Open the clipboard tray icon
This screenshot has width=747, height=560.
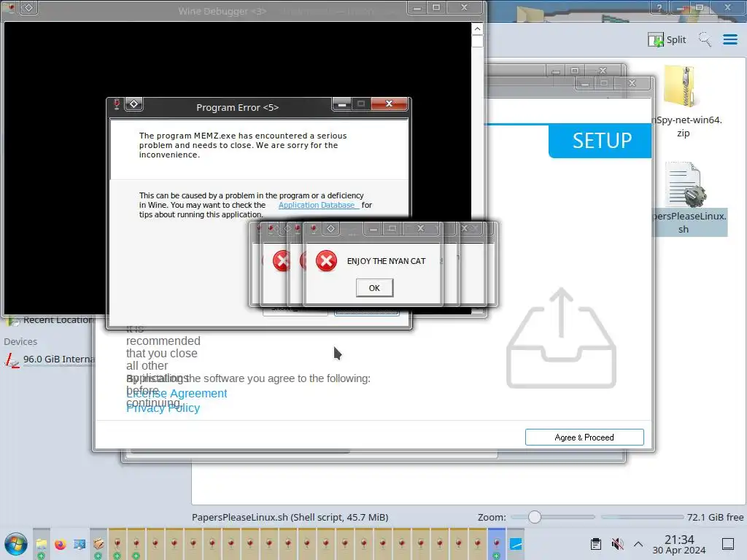595,544
